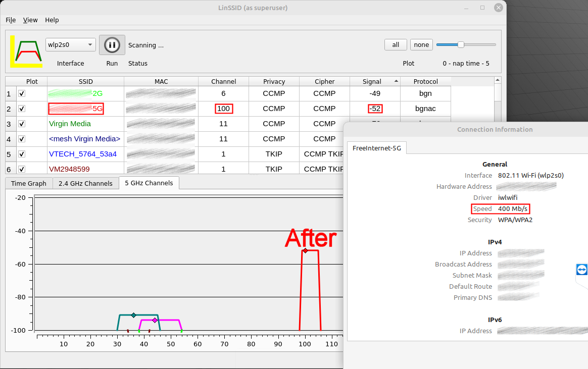Screen dimensions: 588x369
Task: Minimize the LinSSID window
Action: 466,8
